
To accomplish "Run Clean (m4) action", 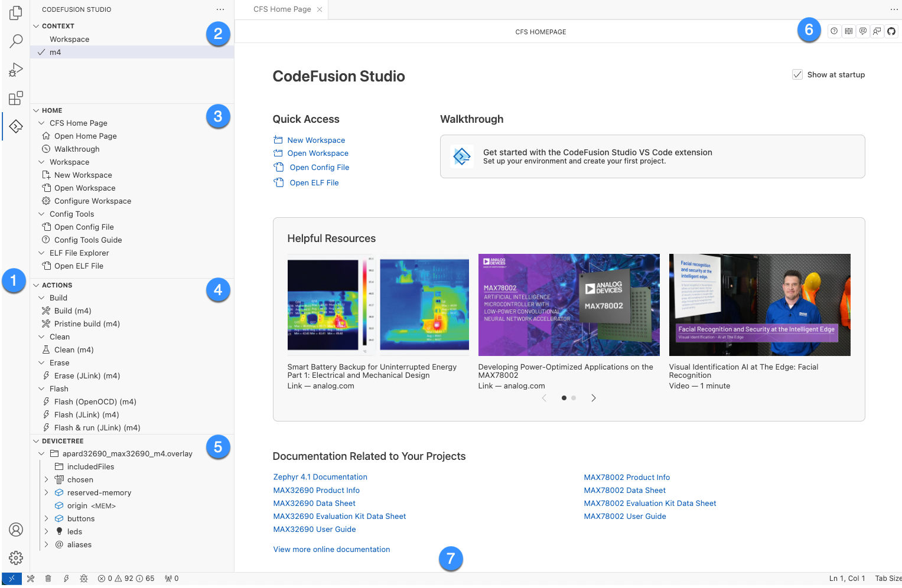I will tap(74, 349).
